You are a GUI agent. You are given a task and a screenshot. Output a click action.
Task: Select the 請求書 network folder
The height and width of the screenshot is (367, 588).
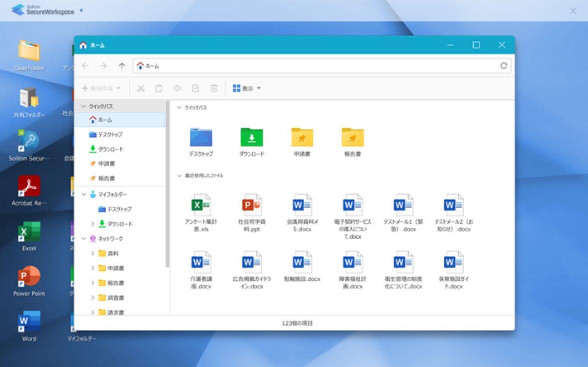point(111,312)
